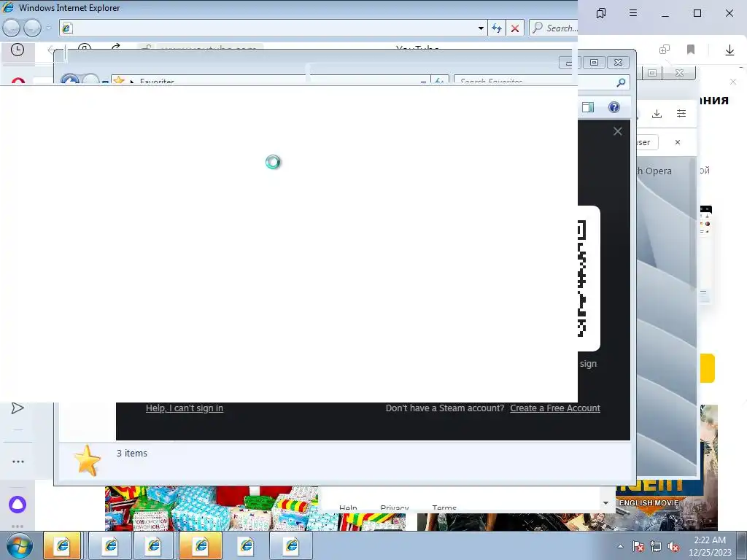Click the network status tray icon
The height and width of the screenshot is (560, 747).
(x=656, y=547)
